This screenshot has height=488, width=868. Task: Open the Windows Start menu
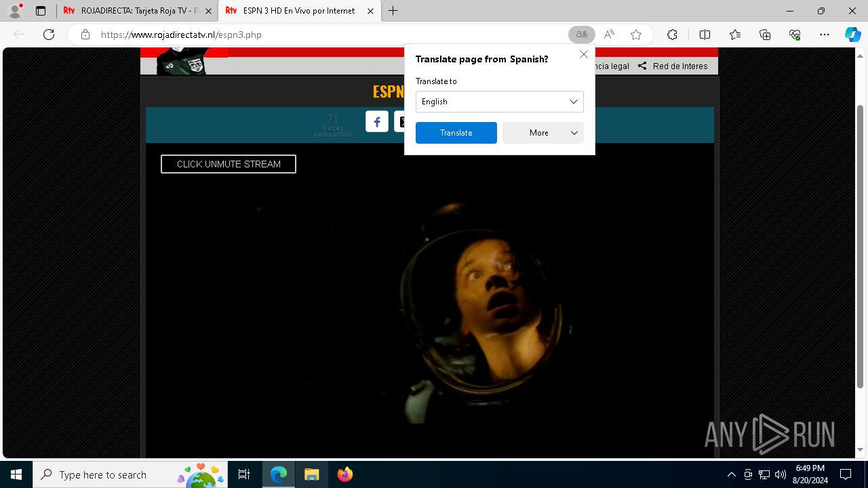click(x=16, y=474)
